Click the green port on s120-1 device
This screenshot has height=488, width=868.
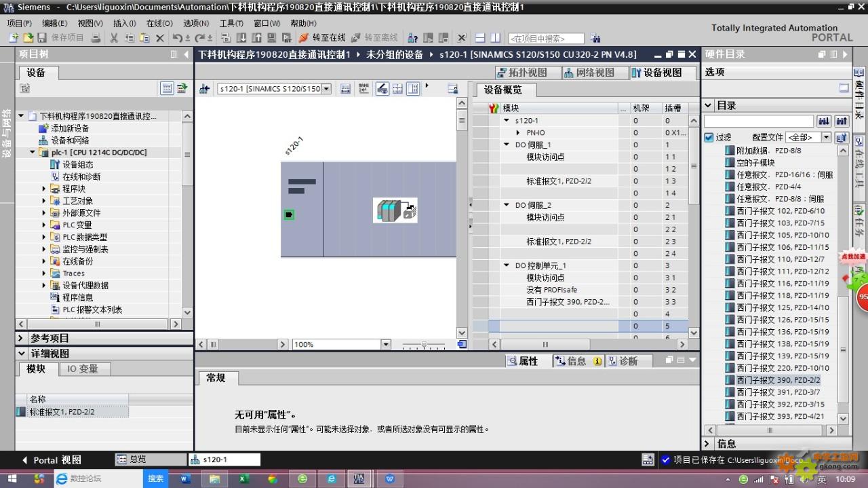pyautogui.click(x=289, y=214)
